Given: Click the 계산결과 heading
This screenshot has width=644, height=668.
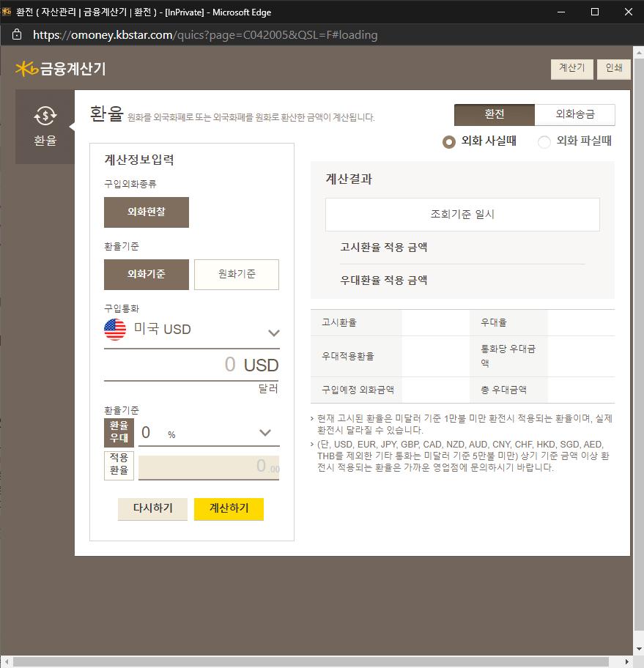Looking at the screenshot, I should 349,179.
